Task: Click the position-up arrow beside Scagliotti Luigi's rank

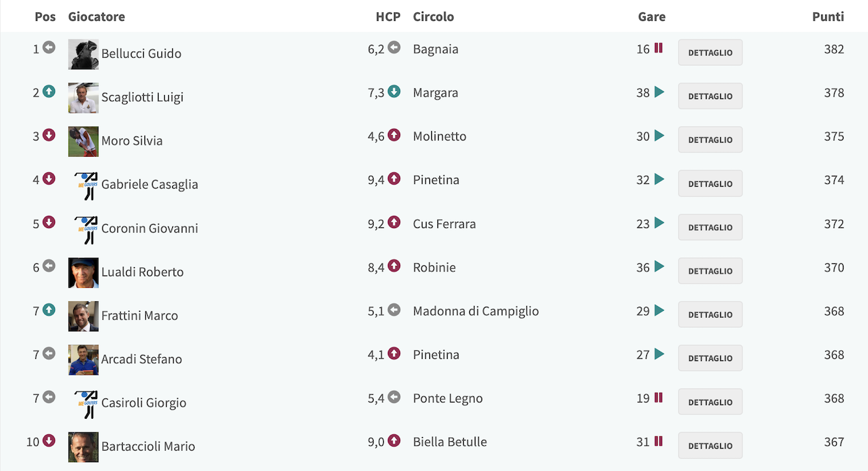Action: pyautogui.click(x=49, y=92)
